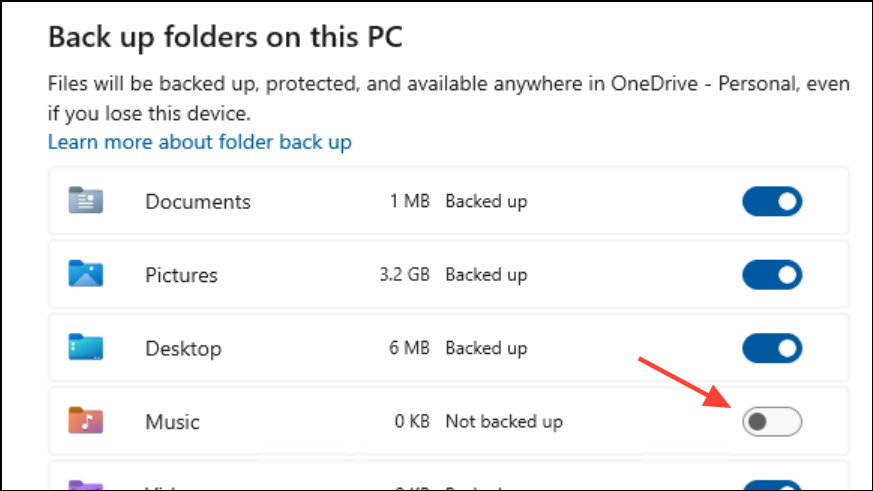
Task: Click the Documents folder icon
Action: (x=86, y=200)
